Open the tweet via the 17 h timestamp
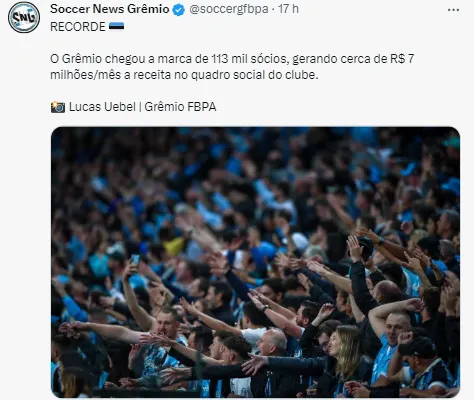The width and height of the screenshot is (474, 400). 288,9
